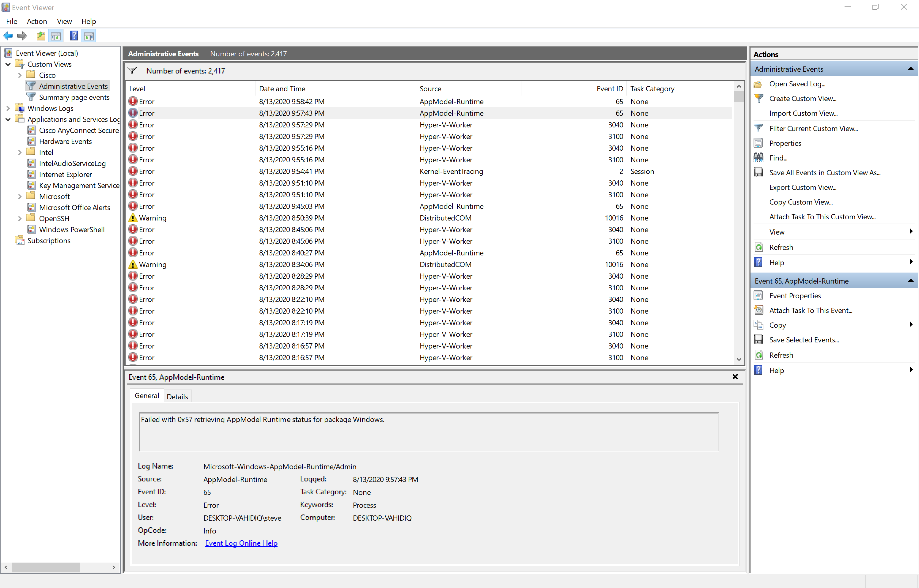Select the Create Custom View filter icon
The width and height of the screenshot is (919, 588).
pyautogui.click(x=759, y=98)
